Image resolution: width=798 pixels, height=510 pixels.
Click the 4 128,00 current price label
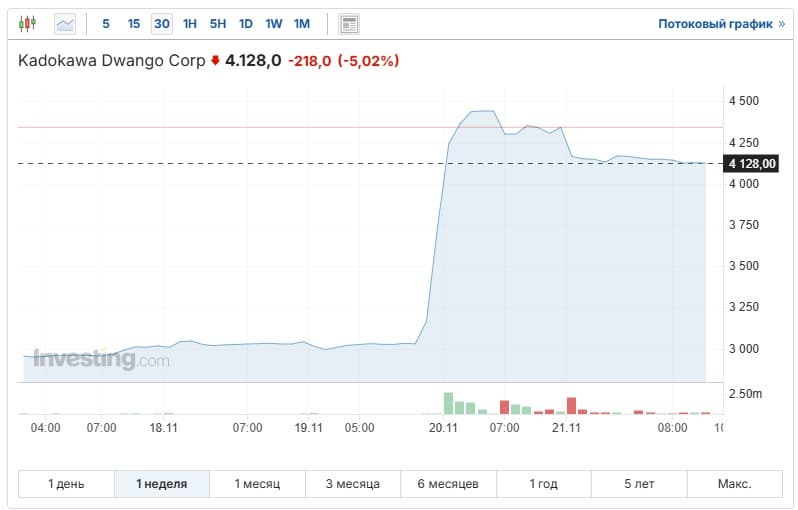coord(753,164)
